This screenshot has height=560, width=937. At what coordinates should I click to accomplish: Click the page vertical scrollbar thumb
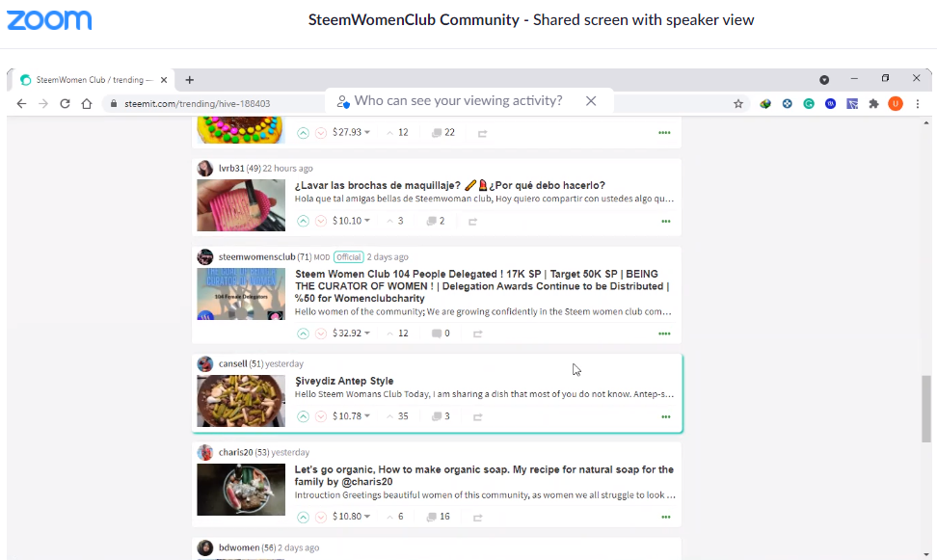926,409
